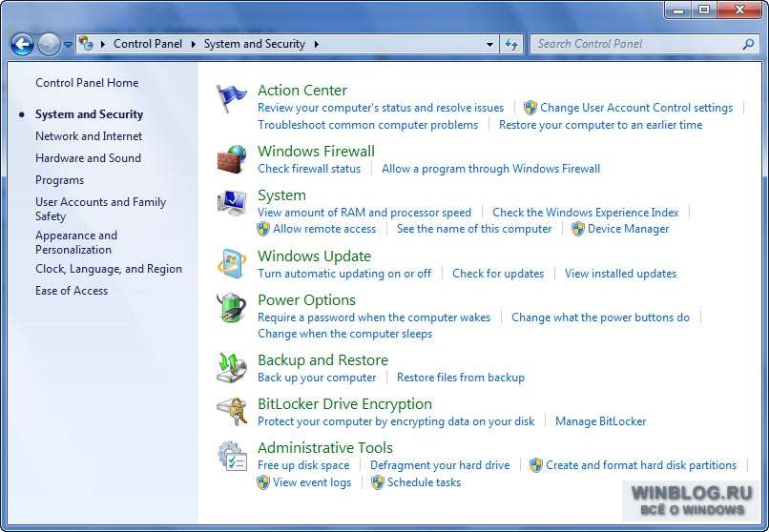Open BitLocker Drive Encryption heading link

[x=344, y=403]
